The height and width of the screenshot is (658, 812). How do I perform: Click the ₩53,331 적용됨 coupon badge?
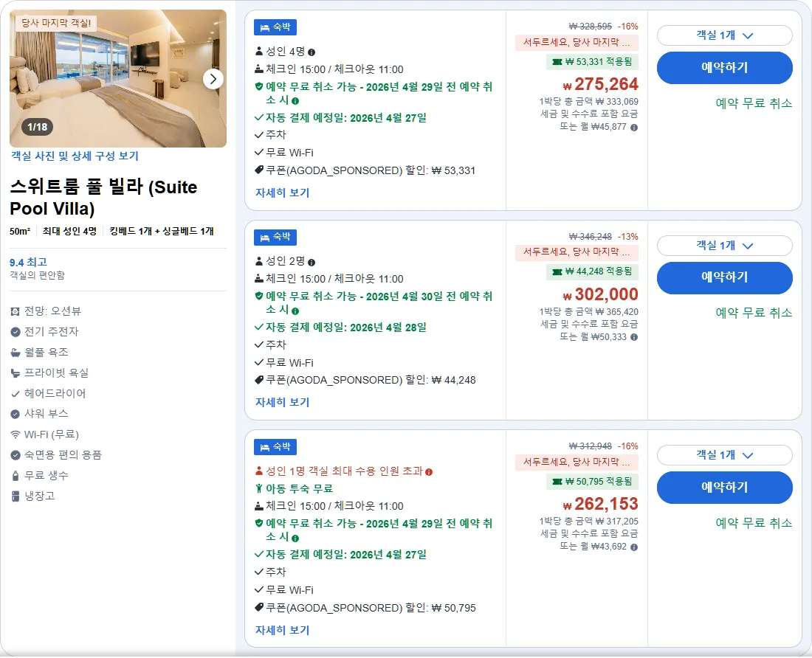pyautogui.click(x=592, y=61)
